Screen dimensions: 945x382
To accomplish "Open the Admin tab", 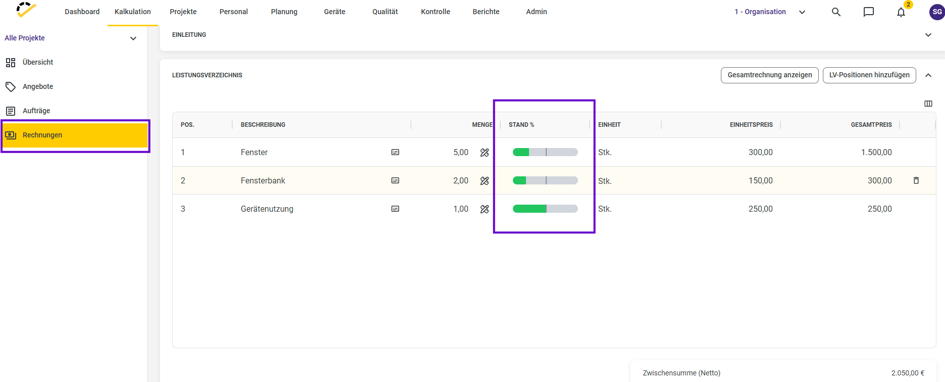I will [536, 11].
